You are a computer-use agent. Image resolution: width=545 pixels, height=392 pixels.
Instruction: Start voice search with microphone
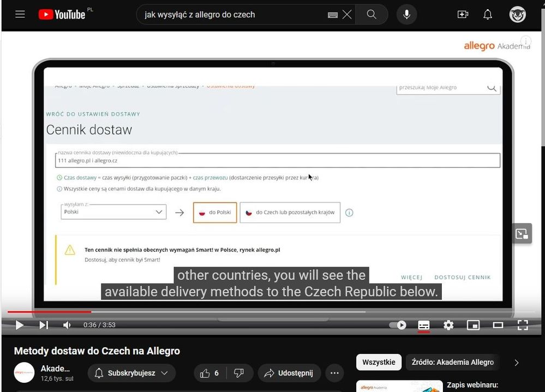[x=406, y=15]
